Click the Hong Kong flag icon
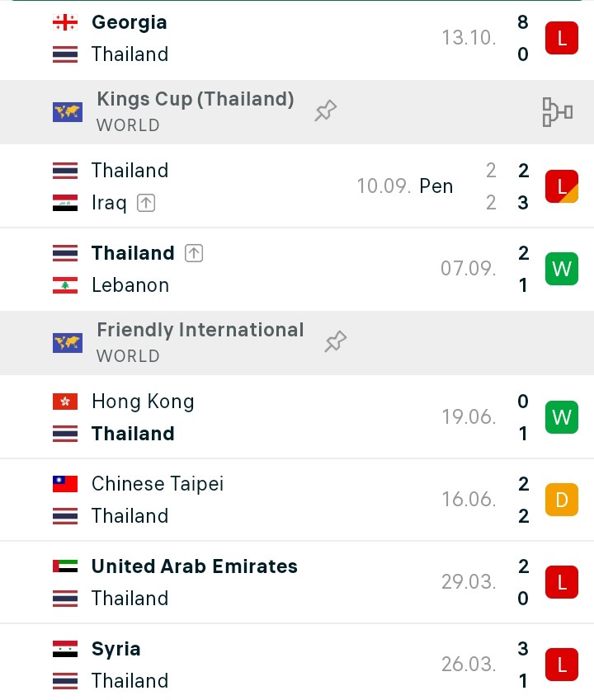594x700 pixels. [65, 402]
